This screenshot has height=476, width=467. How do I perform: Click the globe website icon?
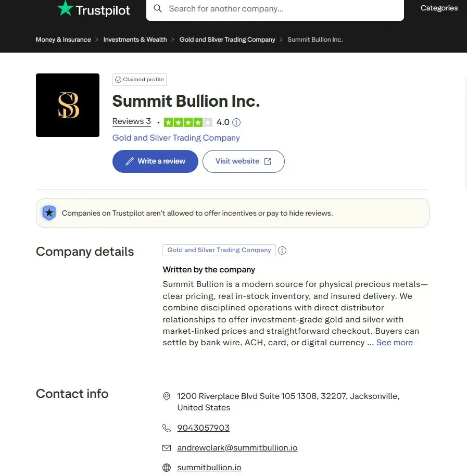pos(167,468)
